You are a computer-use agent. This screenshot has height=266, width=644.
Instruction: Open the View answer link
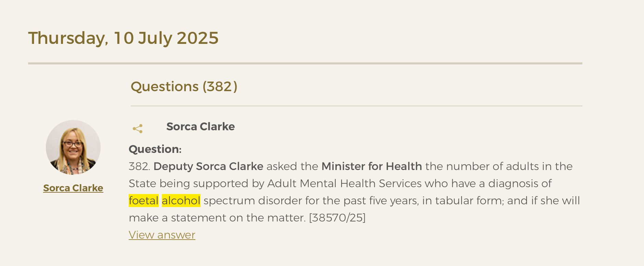(x=162, y=235)
